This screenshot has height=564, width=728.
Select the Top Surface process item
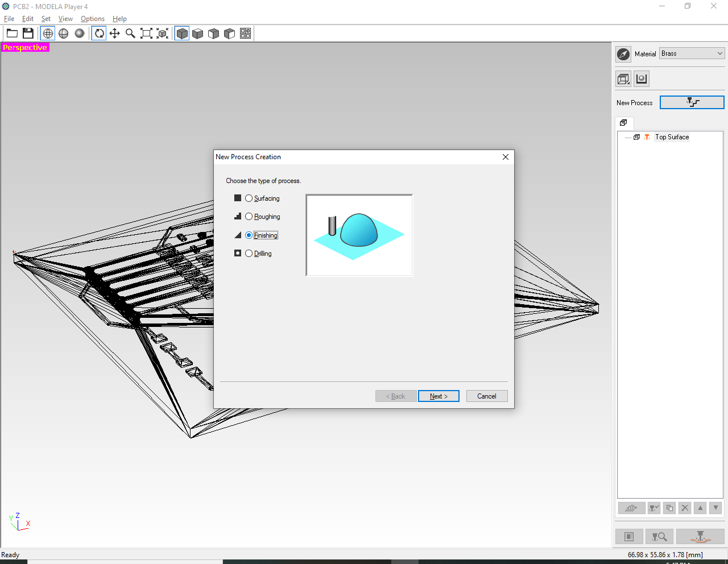(672, 136)
